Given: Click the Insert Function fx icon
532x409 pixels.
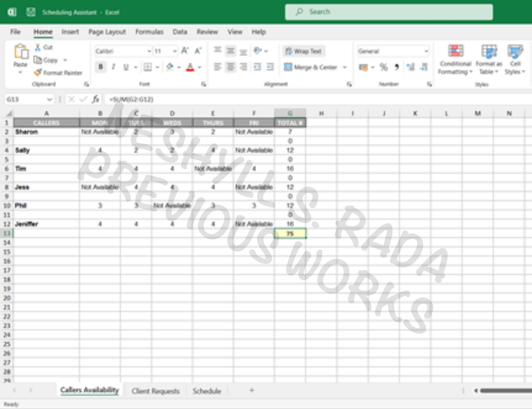Looking at the screenshot, I should [96, 99].
